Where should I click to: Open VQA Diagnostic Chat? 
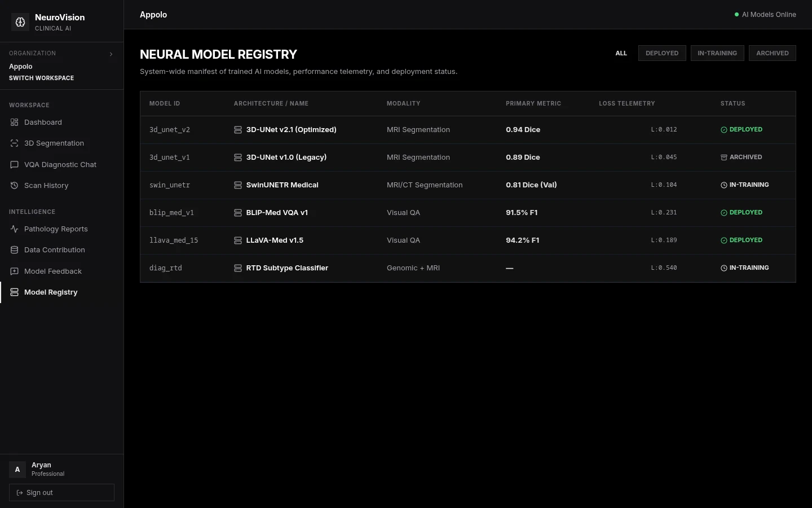61,165
